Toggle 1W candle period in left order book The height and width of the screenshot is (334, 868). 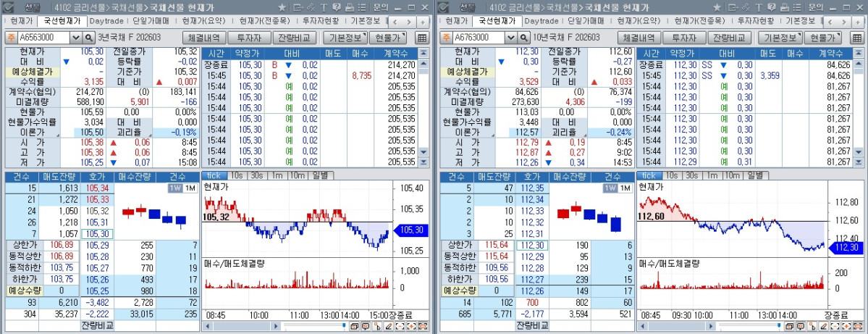pyautogui.click(x=175, y=188)
